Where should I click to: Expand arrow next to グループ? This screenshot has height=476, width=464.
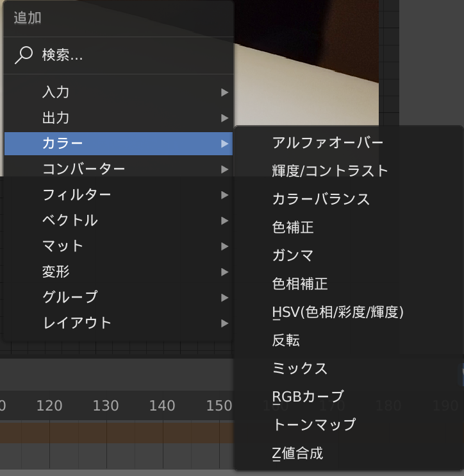[224, 298]
